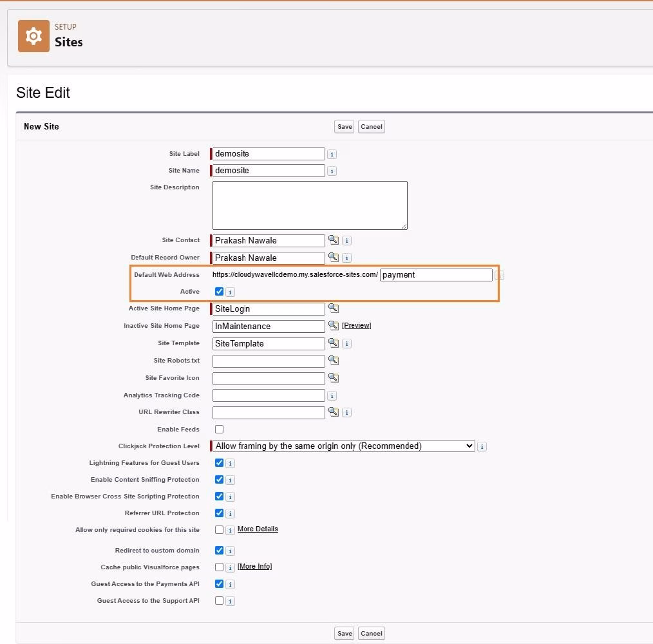Click the top Save button
Screen dimensions: 653x644
click(345, 126)
